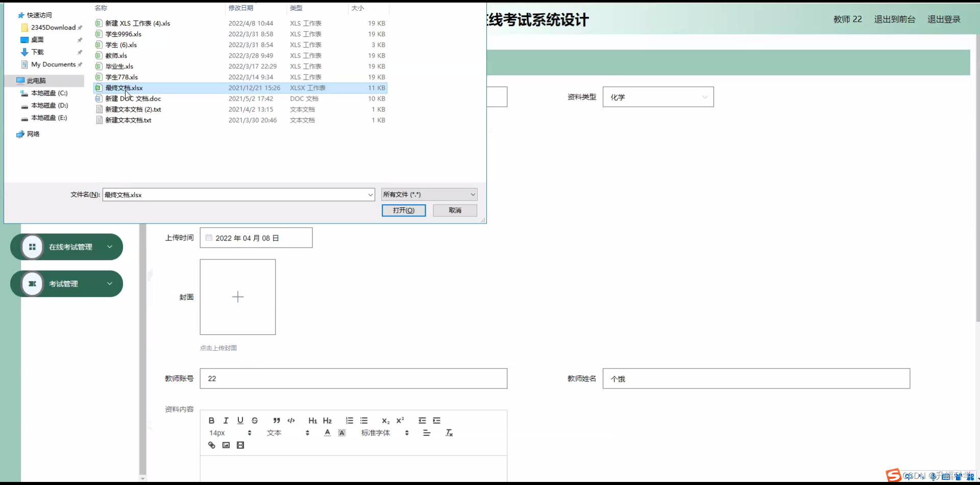Click the 打开(O) button to open file
980x485 pixels.
tap(403, 210)
